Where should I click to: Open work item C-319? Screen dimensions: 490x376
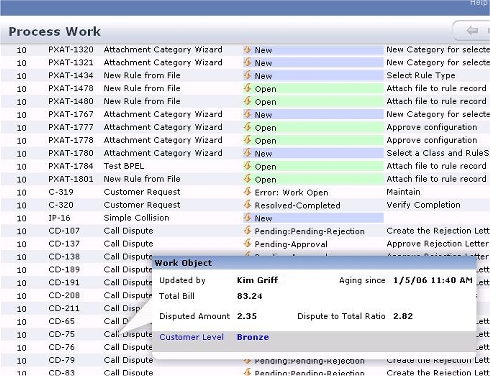pos(61,192)
